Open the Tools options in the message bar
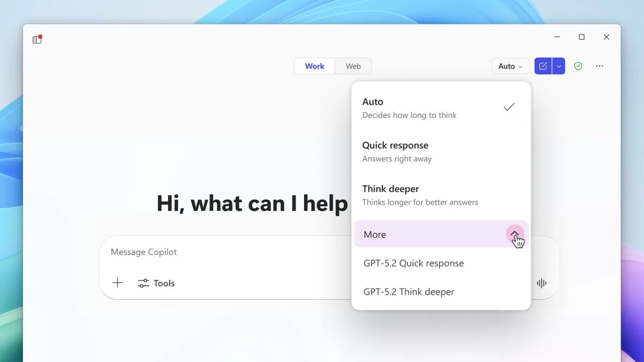This screenshot has height=362, width=644. (x=156, y=283)
